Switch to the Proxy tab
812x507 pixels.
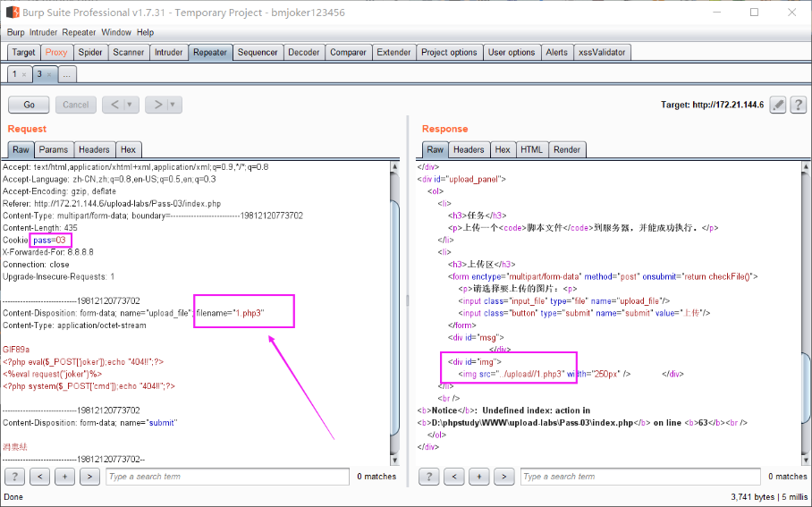[56, 52]
